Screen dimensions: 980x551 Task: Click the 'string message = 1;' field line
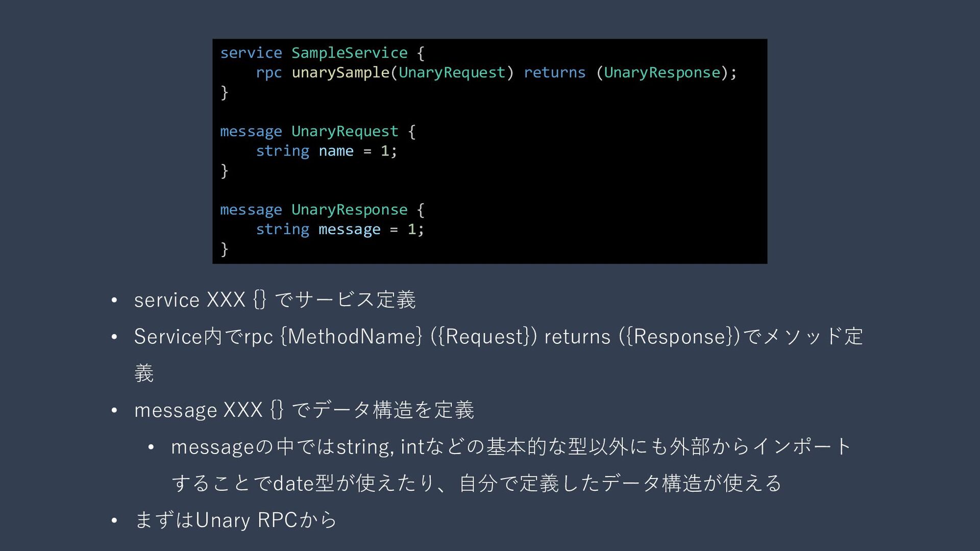click(x=340, y=230)
